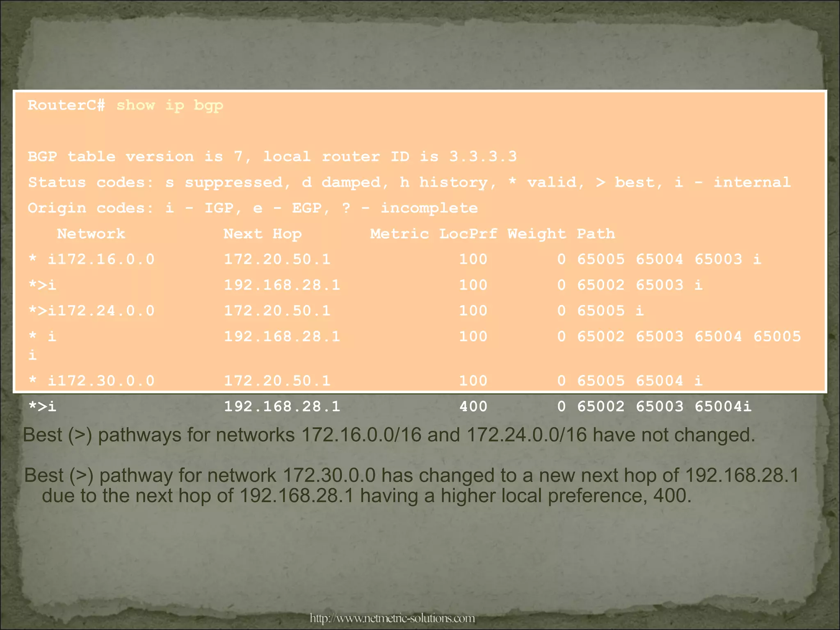
Task: Click next hop 172.20.50.1 of 172.16.0.0
Action: [x=277, y=259]
